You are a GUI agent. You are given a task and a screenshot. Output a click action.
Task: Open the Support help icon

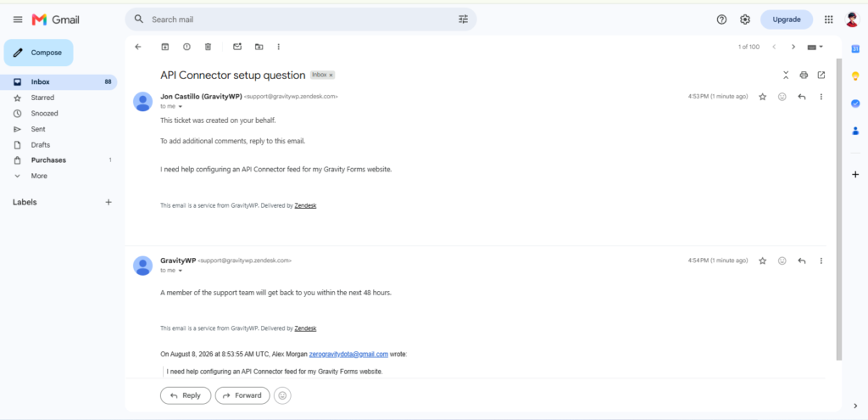tap(721, 20)
